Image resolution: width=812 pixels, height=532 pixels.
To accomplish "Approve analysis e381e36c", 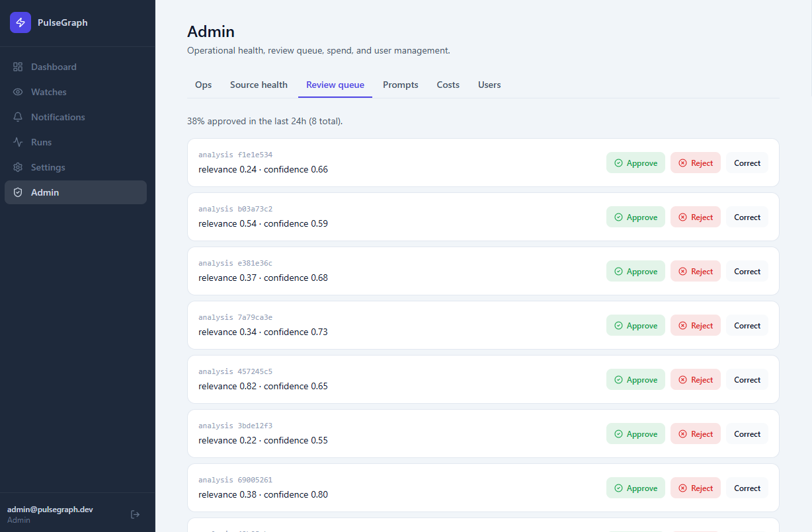I will (635, 271).
